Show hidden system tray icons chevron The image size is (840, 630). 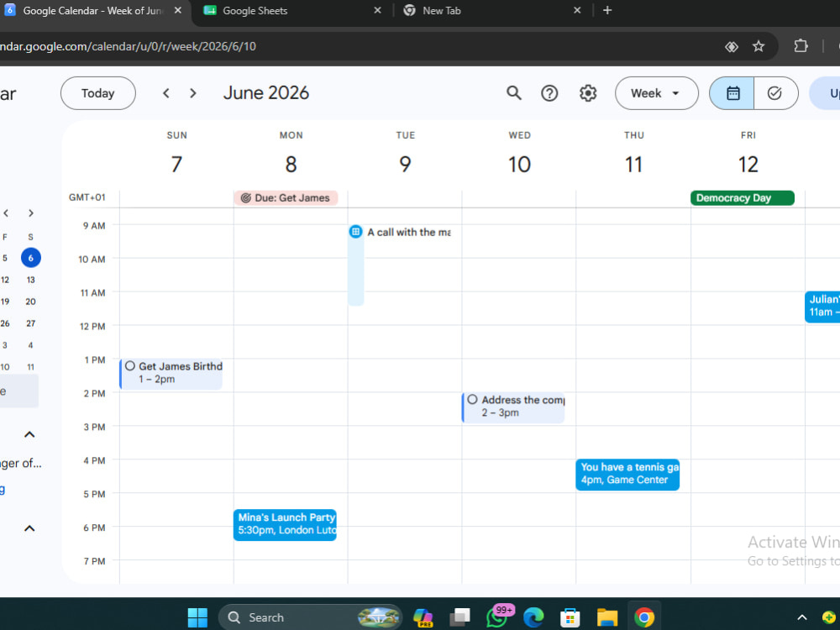coord(802,617)
